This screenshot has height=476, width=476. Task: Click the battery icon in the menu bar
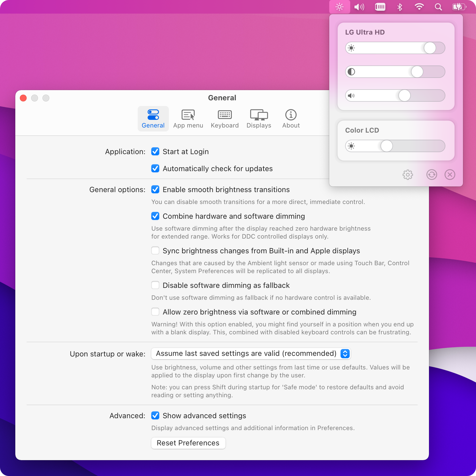coord(459,7)
